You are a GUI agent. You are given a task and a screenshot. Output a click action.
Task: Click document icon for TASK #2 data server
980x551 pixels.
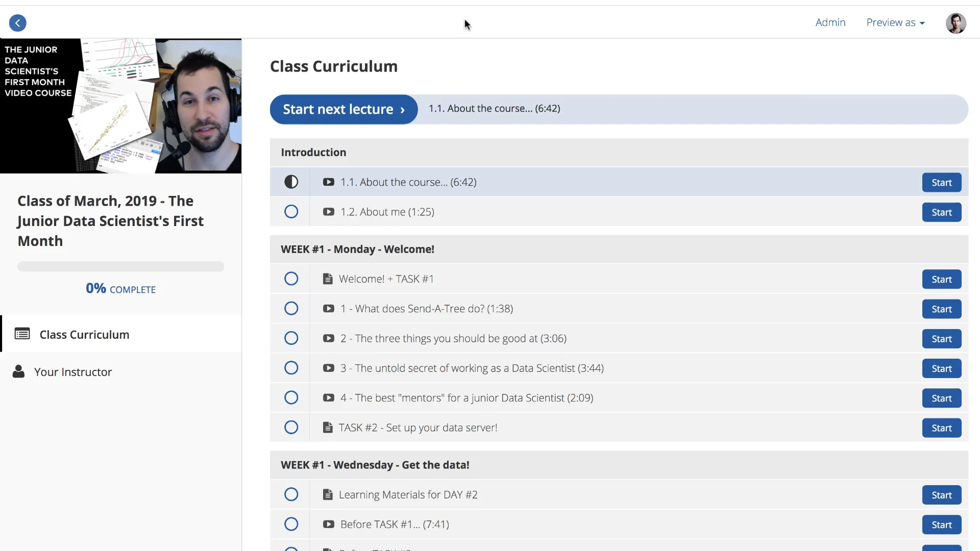[328, 428]
